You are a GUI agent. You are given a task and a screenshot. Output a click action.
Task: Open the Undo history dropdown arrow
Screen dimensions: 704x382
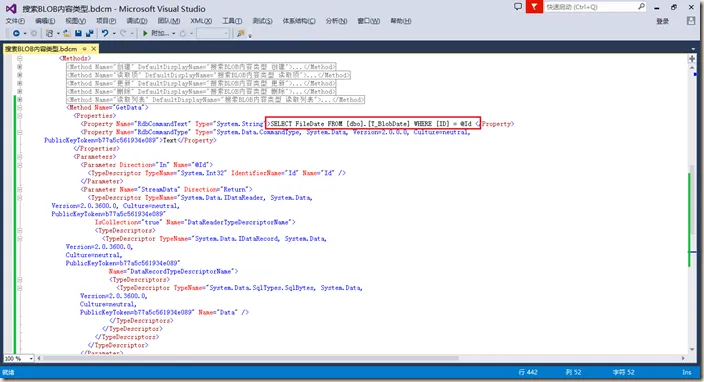[x=114, y=34]
